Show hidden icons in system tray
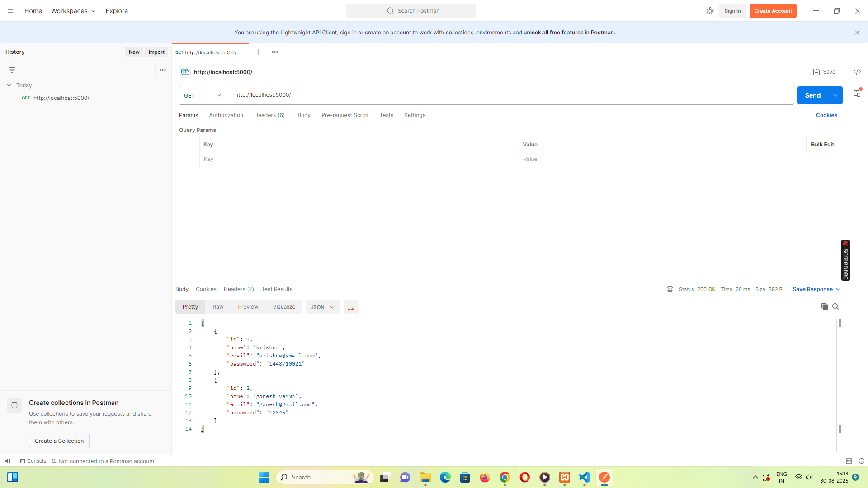868x488 pixels. pos(755,477)
